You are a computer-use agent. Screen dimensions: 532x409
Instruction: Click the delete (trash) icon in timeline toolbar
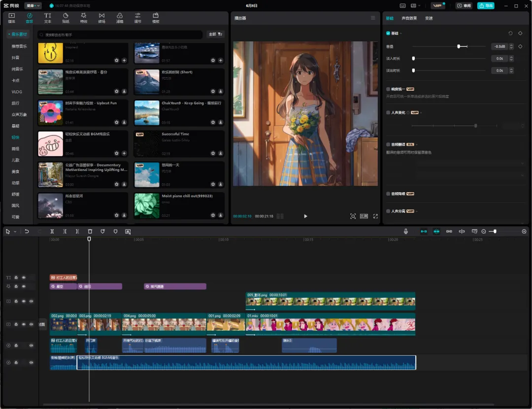[x=90, y=231]
